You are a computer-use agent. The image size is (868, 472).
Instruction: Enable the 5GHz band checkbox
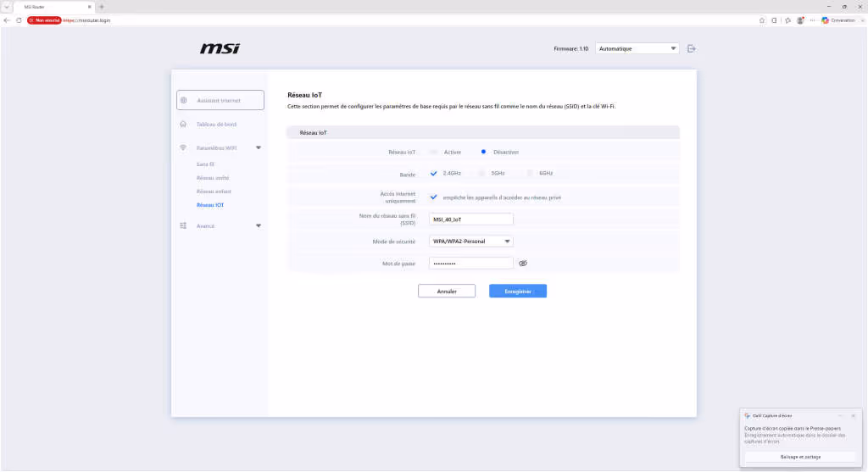point(481,173)
